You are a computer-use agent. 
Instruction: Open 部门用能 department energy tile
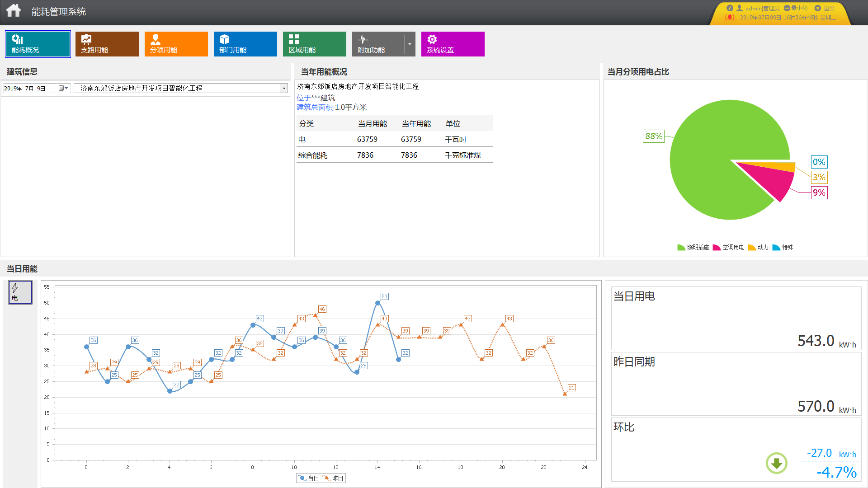[x=245, y=44]
